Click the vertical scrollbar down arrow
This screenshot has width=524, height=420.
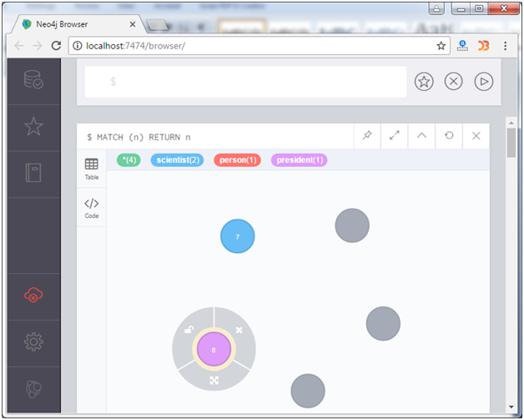tap(511, 407)
